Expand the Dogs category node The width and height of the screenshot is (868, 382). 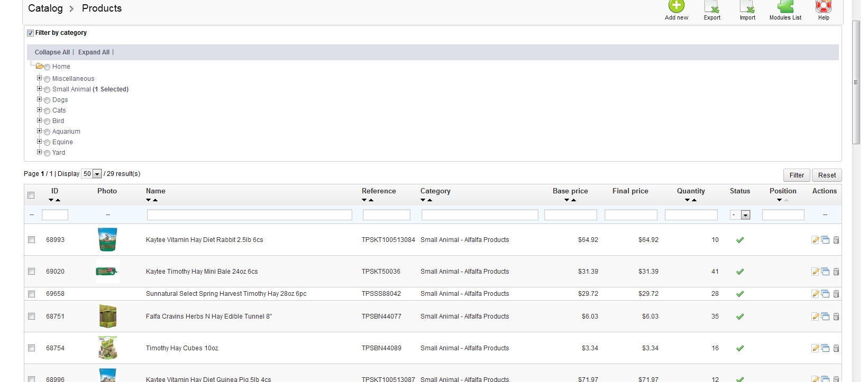39,99
